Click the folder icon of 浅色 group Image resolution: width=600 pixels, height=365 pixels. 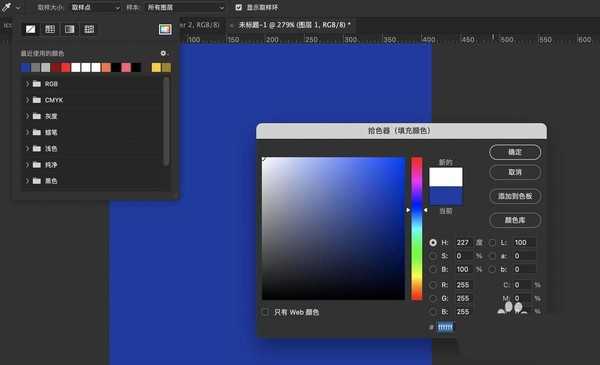[x=37, y=148]
